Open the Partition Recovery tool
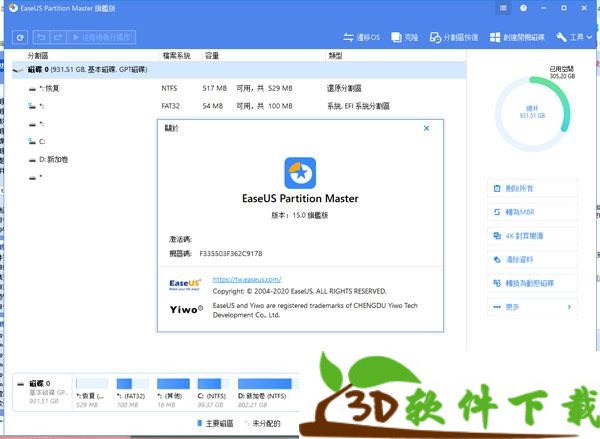The width and height of the screenshot is (600, 439). (x=454, y=37)
